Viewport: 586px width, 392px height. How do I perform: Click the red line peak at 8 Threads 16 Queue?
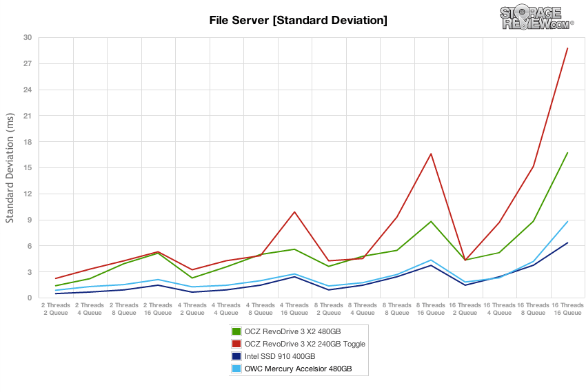pos(431,154)
